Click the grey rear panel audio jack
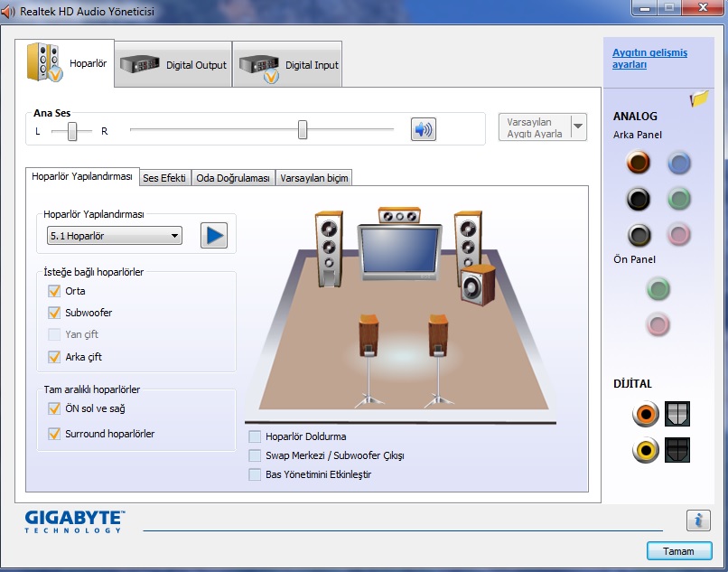Screen dimensions: 728x572 pyautogui.click(x=638, y=235)
